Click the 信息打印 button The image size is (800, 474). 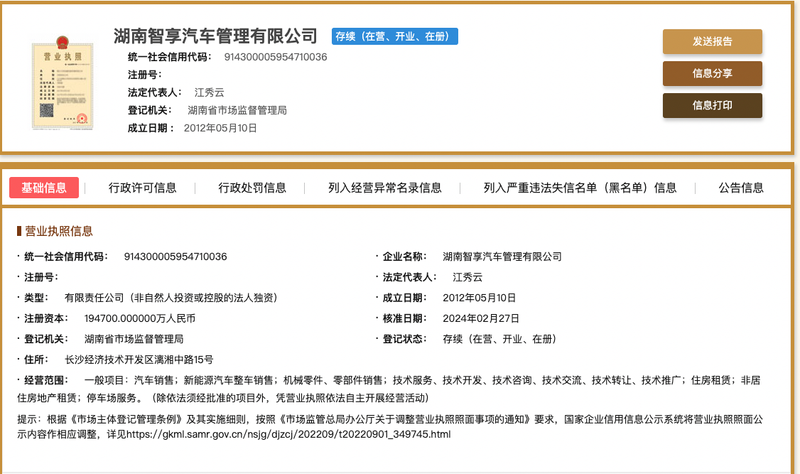pyautogui.click(x=712, y=105)
